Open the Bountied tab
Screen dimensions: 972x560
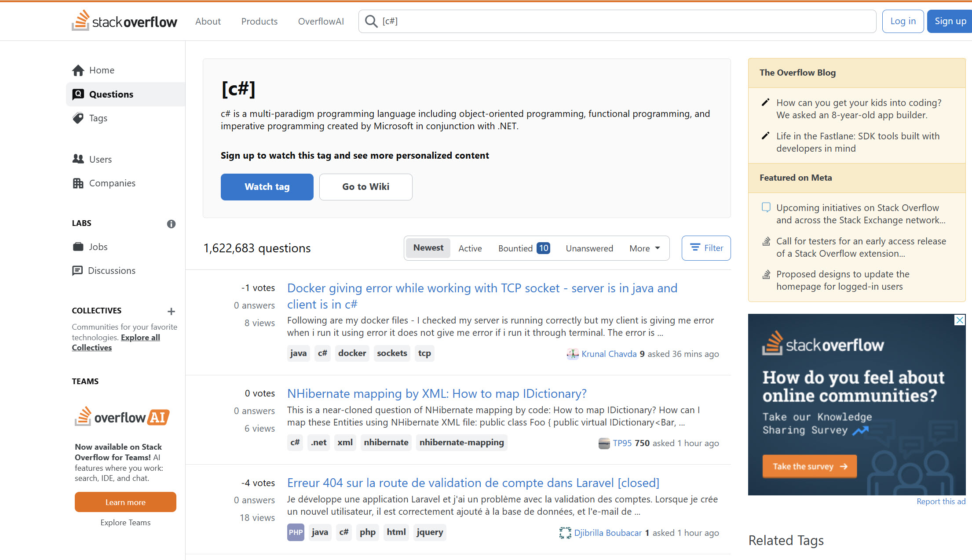(x=523, y=248)
